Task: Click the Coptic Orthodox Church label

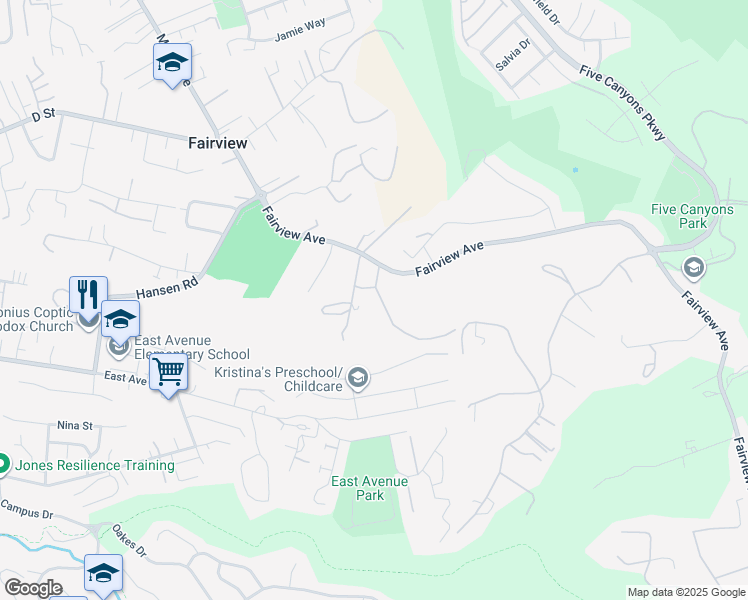Action: (x=37, y=320)
